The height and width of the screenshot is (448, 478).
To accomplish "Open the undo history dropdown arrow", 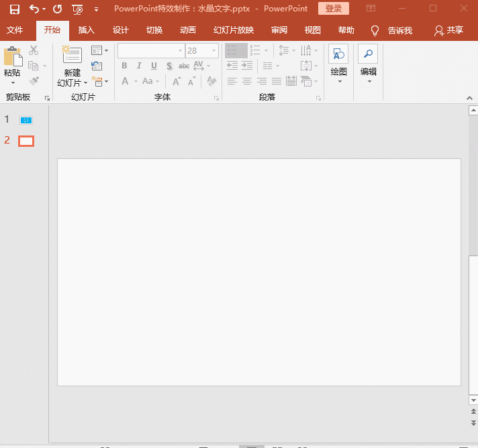I will [44, 9].
